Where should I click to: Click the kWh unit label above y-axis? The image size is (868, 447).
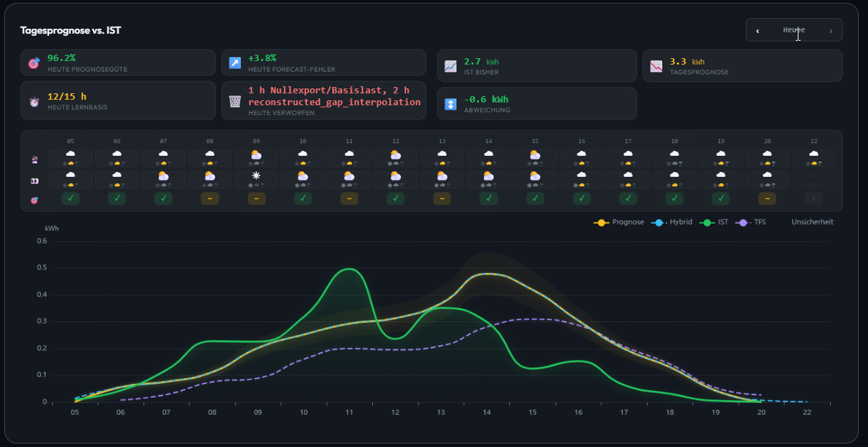click(51, 229)
